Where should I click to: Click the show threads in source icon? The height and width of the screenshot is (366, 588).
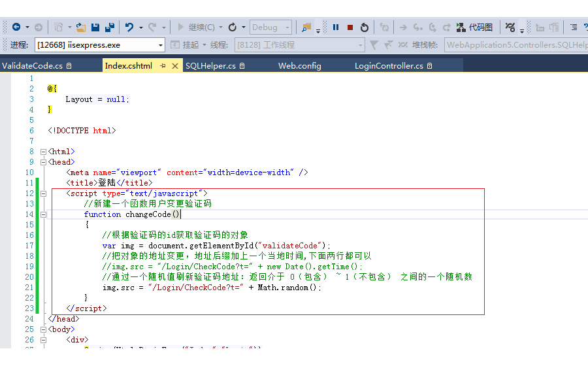(x=402, y=45)
